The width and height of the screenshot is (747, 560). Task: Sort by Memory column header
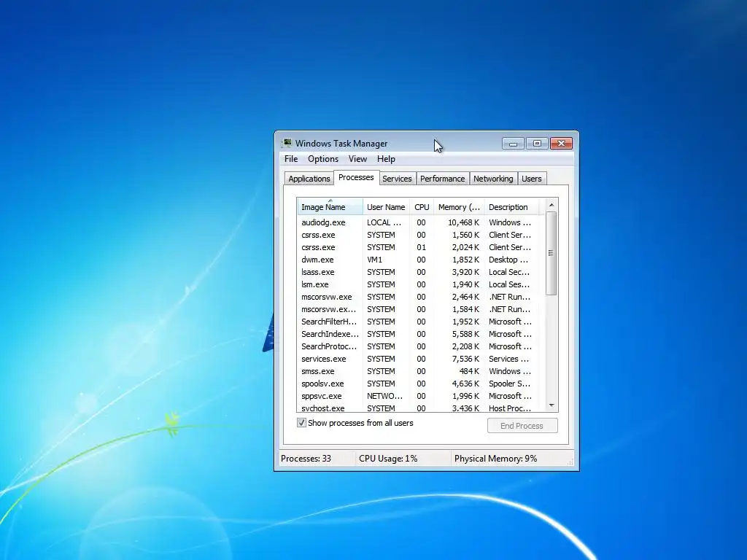click(459, 206)
